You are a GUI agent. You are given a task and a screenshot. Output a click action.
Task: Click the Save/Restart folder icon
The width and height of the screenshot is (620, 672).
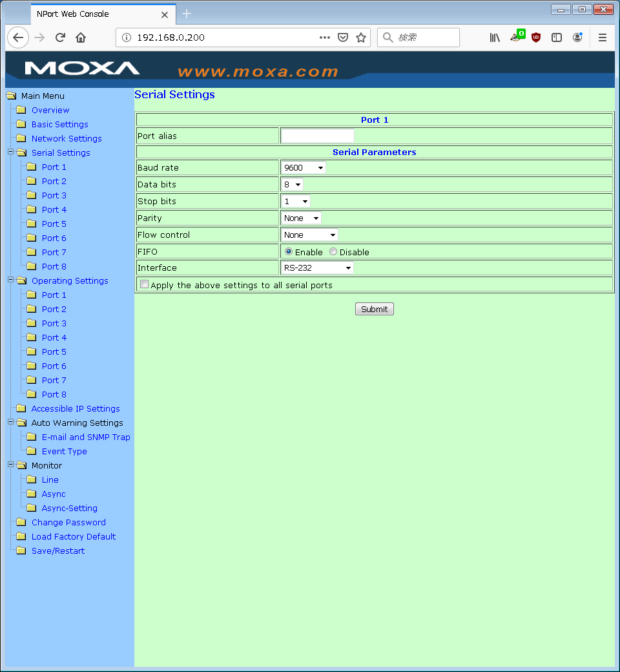(x=21, y=551)
